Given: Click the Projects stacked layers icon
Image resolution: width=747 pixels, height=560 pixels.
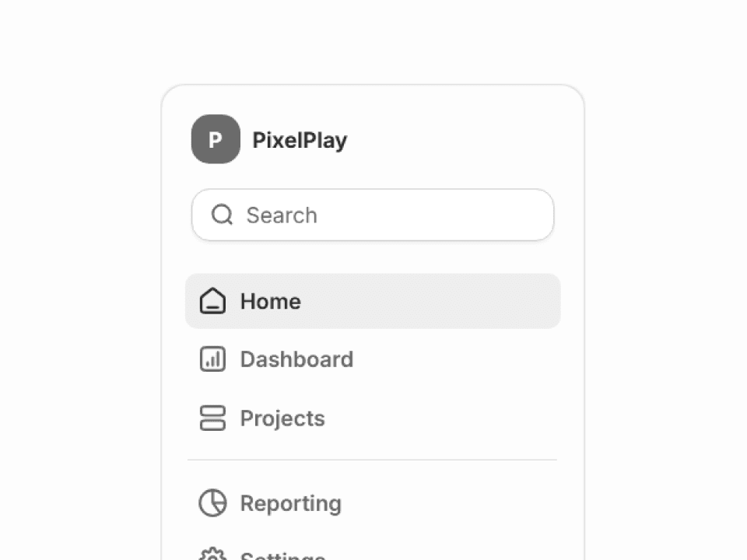Looking at the screenshot, I should point(212,418).
